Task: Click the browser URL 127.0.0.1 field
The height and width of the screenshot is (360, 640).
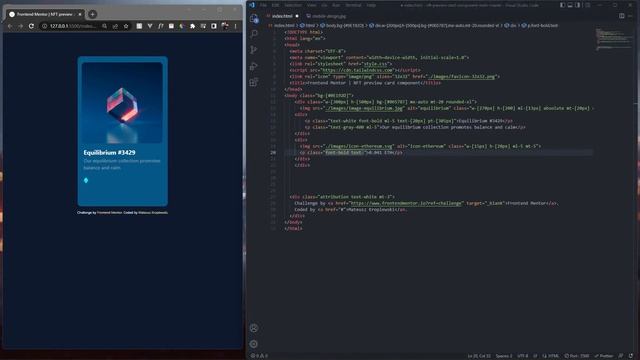Action: pyautogui.click(x=73, y=26)
